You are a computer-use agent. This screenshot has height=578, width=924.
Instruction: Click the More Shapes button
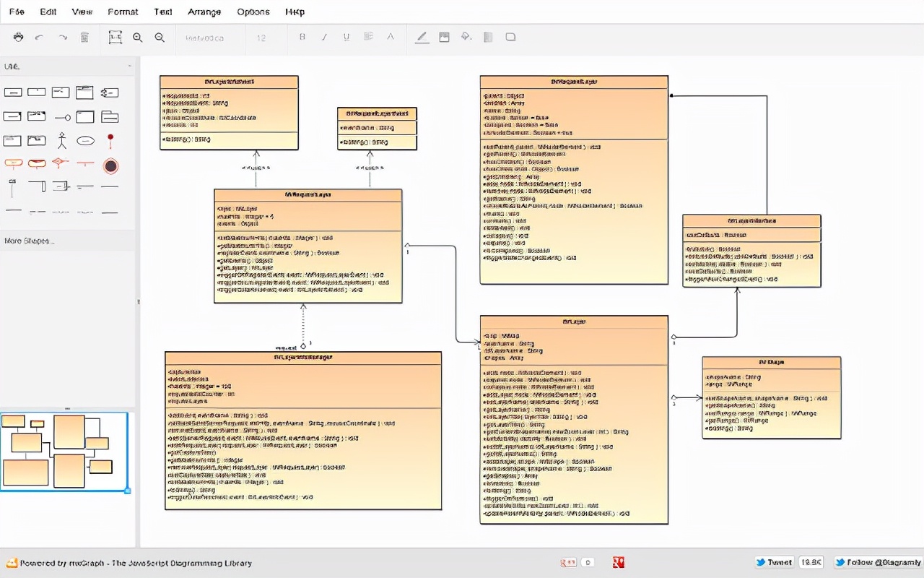[x=30, y=241]
